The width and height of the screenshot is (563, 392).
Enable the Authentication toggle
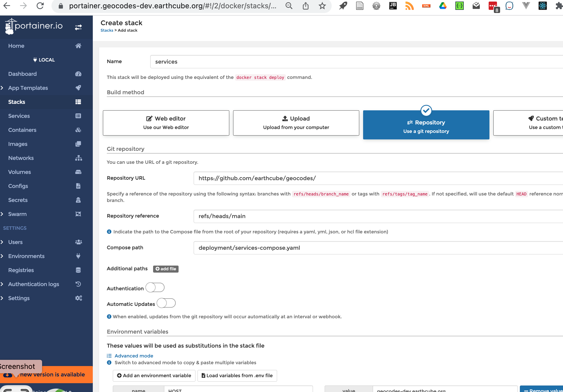tap(155, 288)
